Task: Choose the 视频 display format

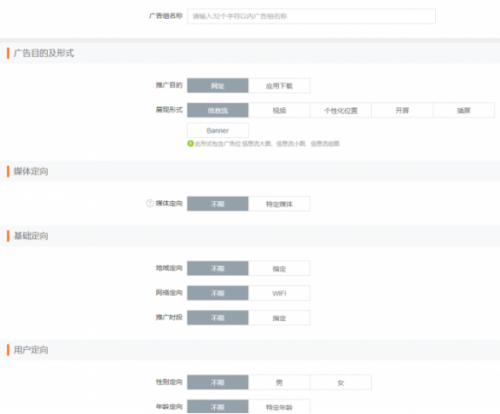Action: click(x=279, y=110)
